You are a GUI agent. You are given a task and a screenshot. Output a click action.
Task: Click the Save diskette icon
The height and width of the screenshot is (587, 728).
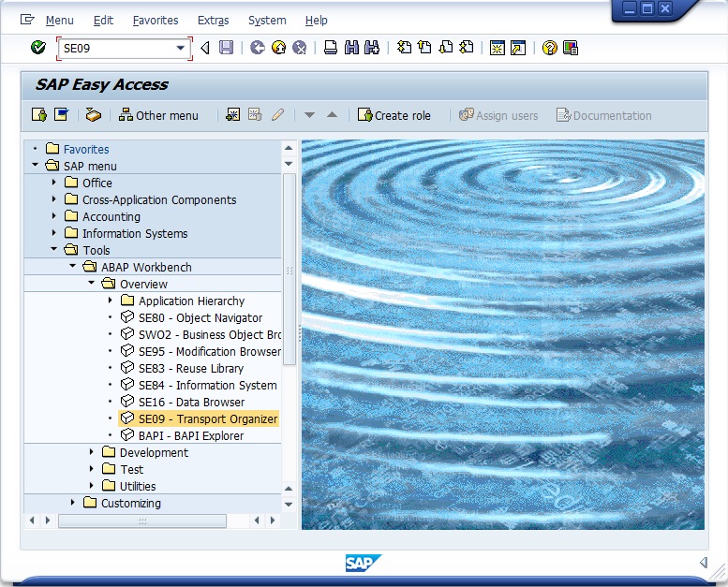pyautogui.click(x=226, y=48)
